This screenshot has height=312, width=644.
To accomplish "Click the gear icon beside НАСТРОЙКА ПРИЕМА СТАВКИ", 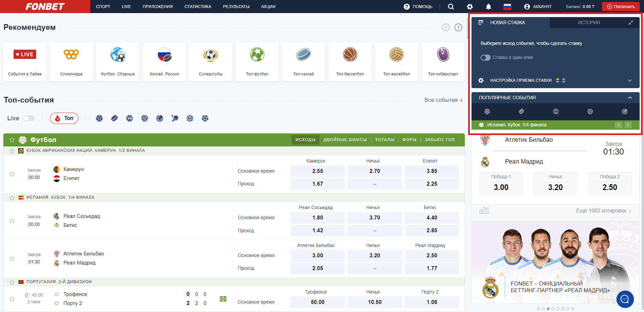I will pos(481,80).
